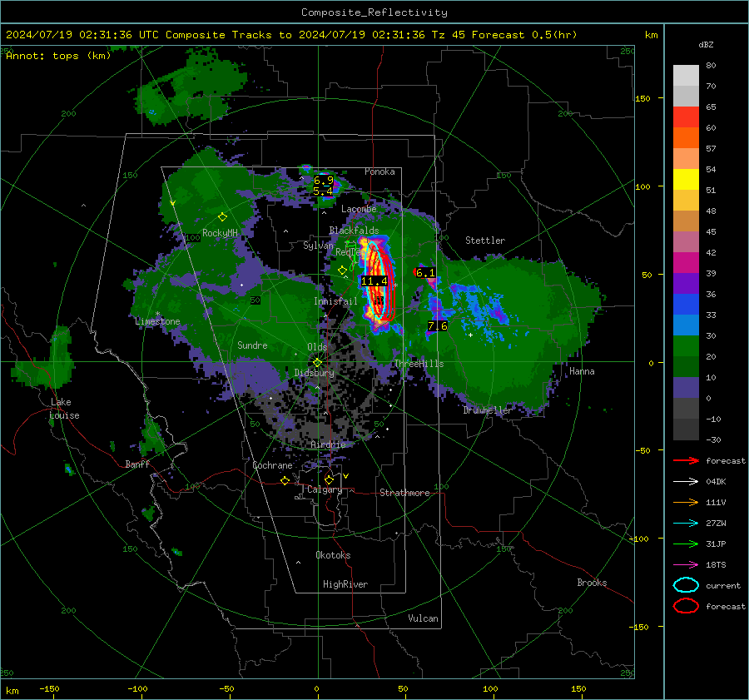Click the yellow diamond marker above Calgary
The width and height of the screenshot is (749, 700).
click(329, 479)
